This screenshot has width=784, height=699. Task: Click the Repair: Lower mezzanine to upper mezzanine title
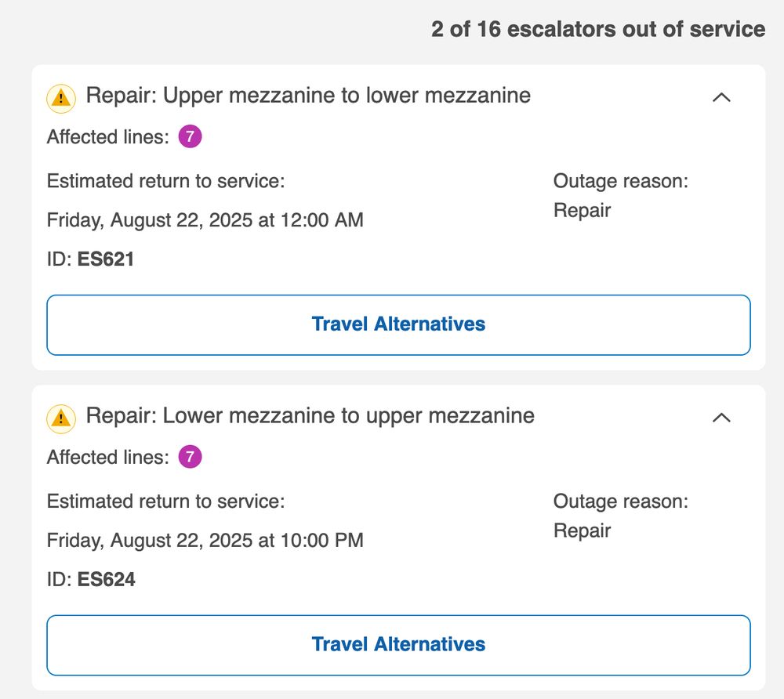click(x=310, y=415)
